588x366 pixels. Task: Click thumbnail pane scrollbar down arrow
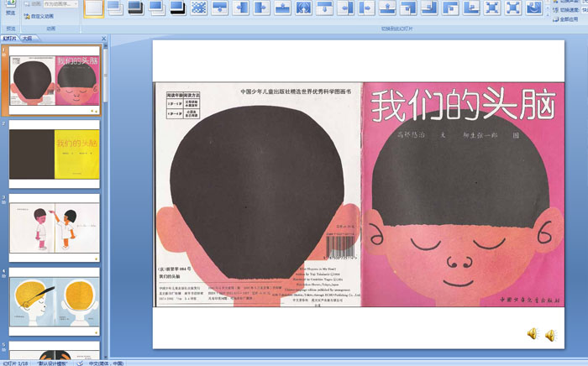pyautogui.click(x=105, y=357)
